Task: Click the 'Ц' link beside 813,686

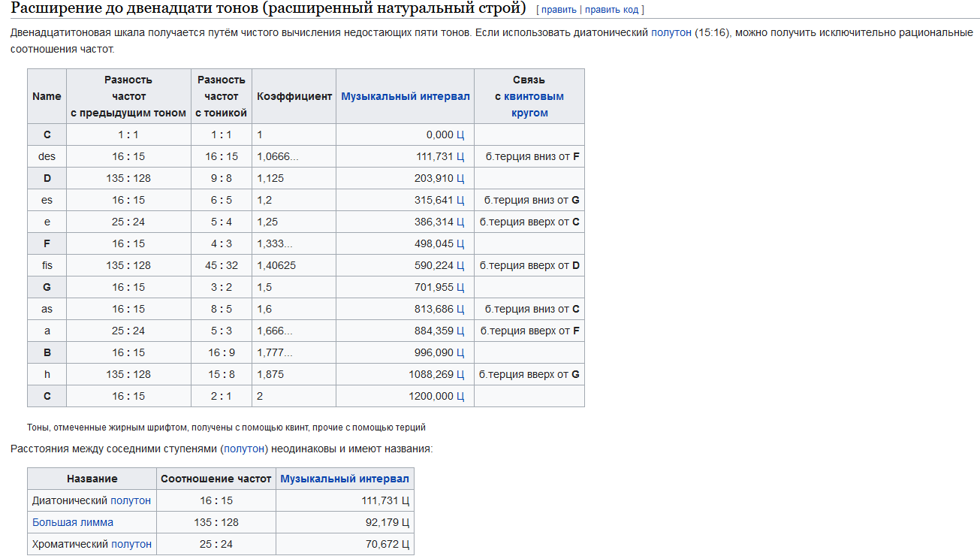Action: [460, 309]
